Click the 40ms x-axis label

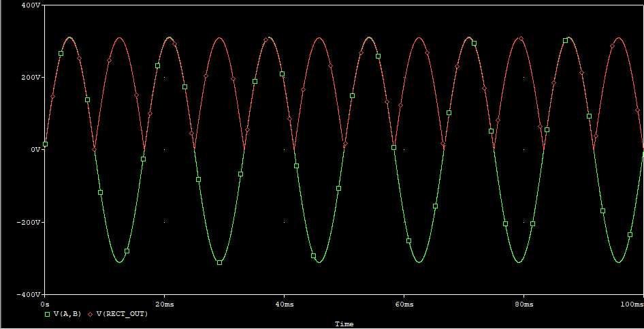coord(284,304)
